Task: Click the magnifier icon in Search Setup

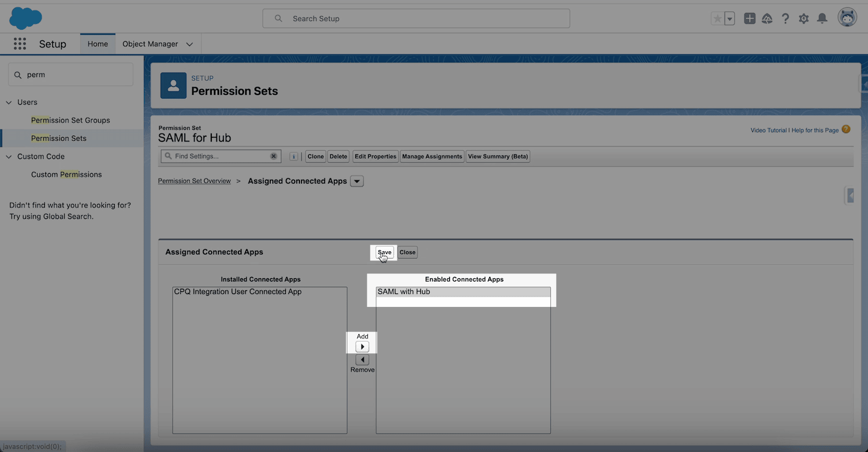Action: [x=279, y=18]
